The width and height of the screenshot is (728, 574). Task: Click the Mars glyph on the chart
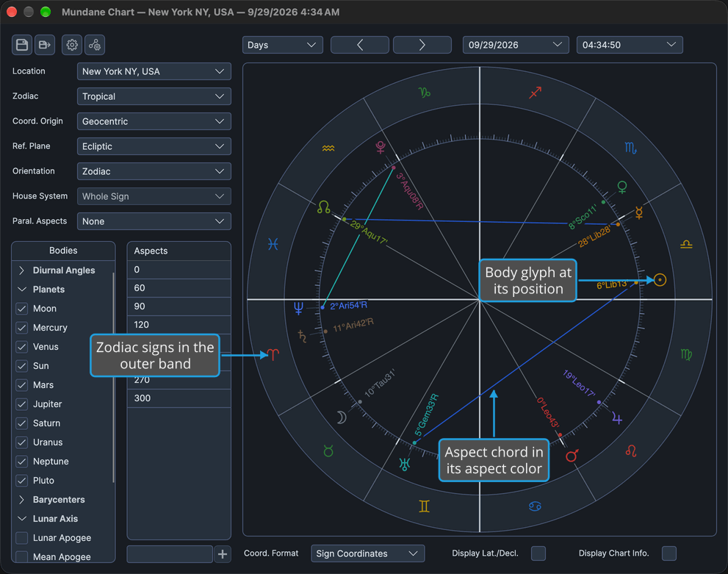(x=572, y=456)
